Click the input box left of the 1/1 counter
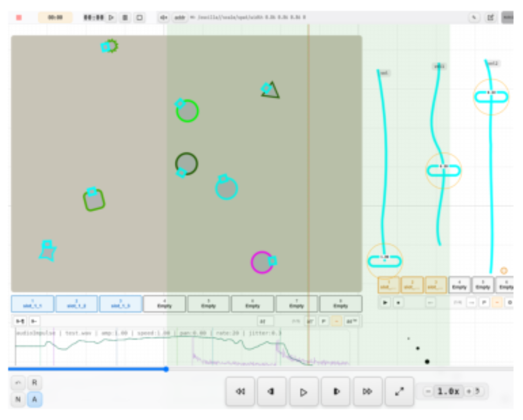Viewport: 523px width, 420px height. 265,321
